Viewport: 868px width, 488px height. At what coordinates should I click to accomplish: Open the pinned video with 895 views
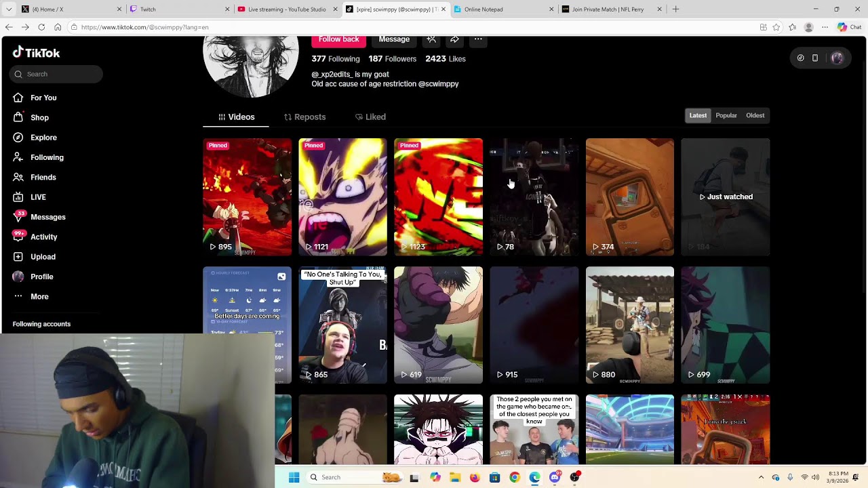pos(248,197)
